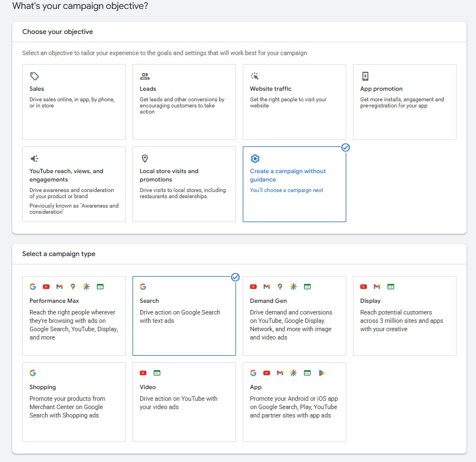
Task: Click the App promotion phone download icon
Action: pos(365,76)
